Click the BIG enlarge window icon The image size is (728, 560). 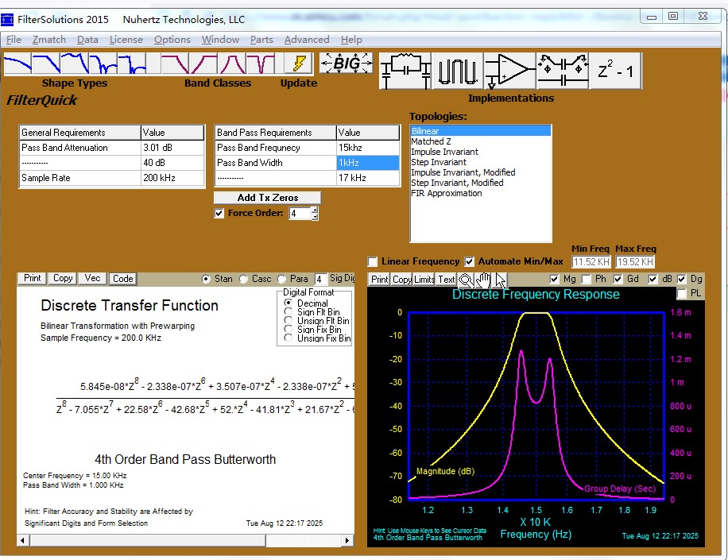pos(346,64)
